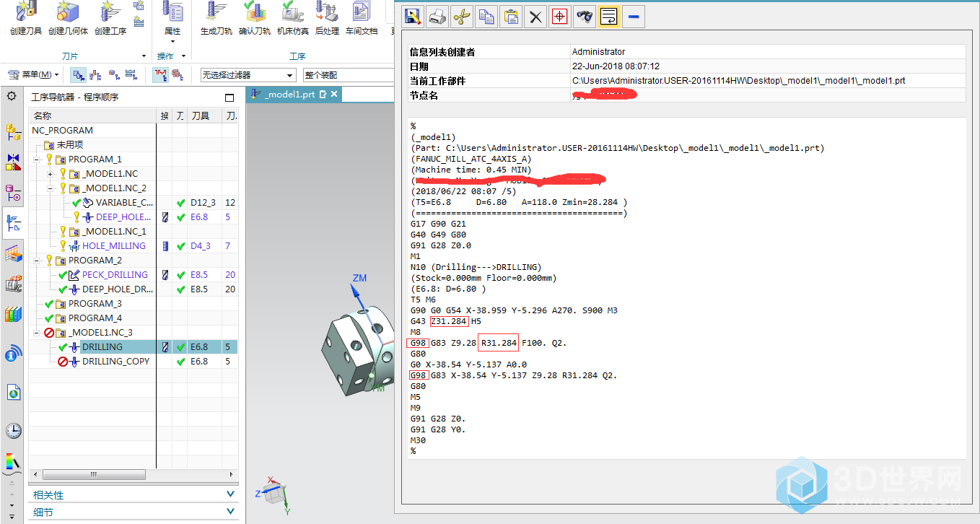Click the navigator horizontal scrollbar thumb
This screenshot has height=524, width=980.
(93, 475)
